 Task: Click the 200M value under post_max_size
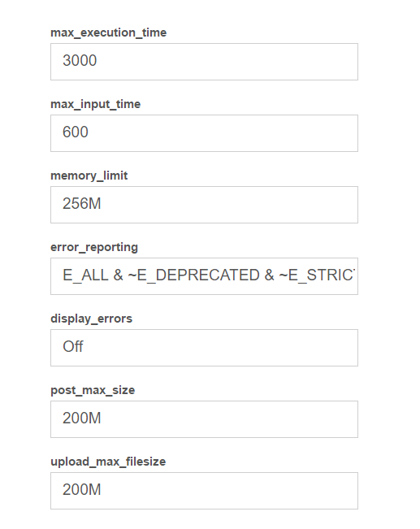click(x=81, y=418)
